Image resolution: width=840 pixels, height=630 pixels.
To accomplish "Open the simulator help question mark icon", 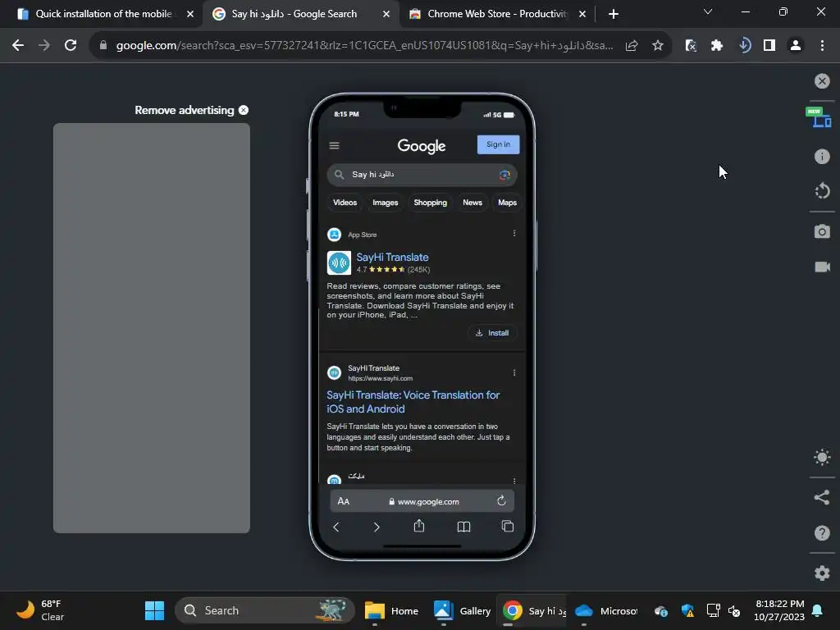I will point(822,533).
